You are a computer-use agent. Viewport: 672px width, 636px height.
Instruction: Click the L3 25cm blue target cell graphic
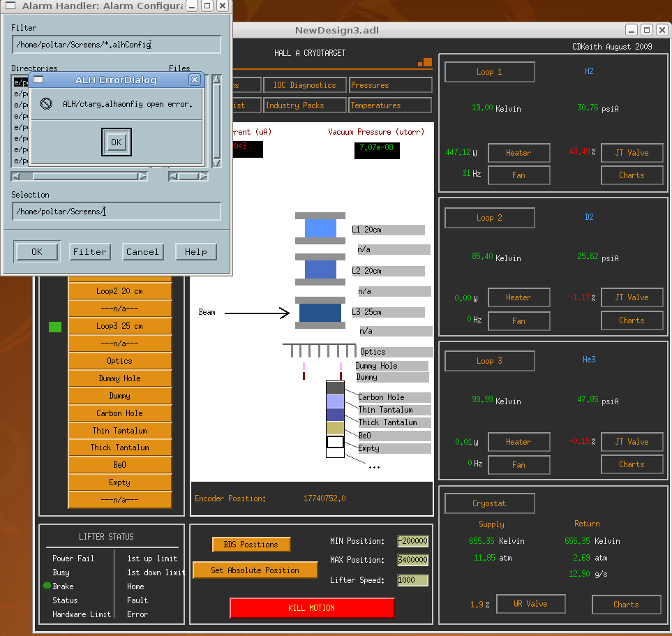[x=320, y=313]
